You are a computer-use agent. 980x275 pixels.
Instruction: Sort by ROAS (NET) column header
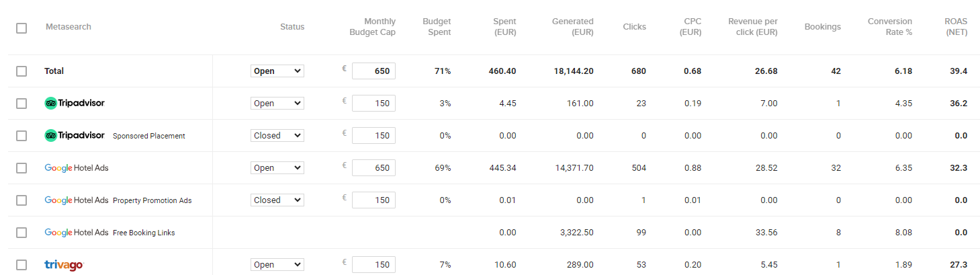pos(955,27)
